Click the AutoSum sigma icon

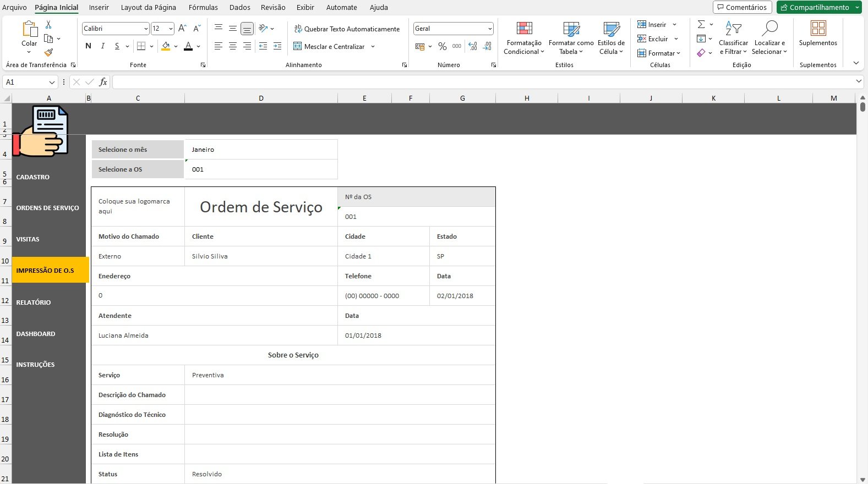[701, 25]
